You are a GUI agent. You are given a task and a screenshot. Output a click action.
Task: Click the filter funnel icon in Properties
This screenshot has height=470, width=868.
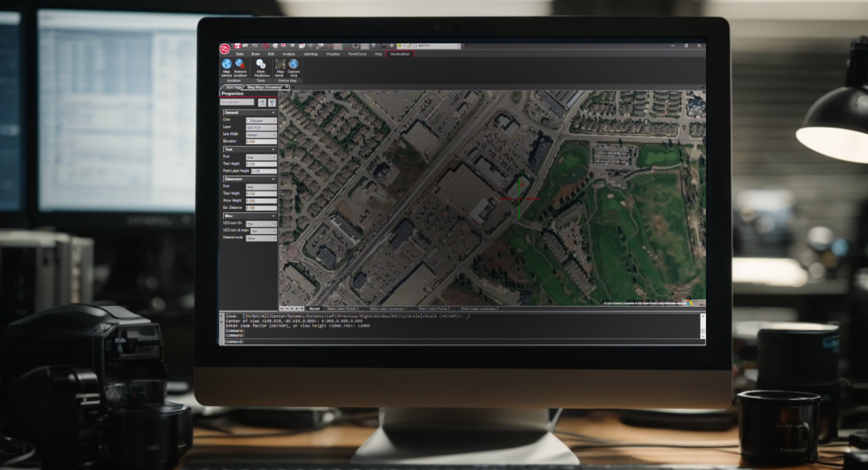(x=271, y=102)
